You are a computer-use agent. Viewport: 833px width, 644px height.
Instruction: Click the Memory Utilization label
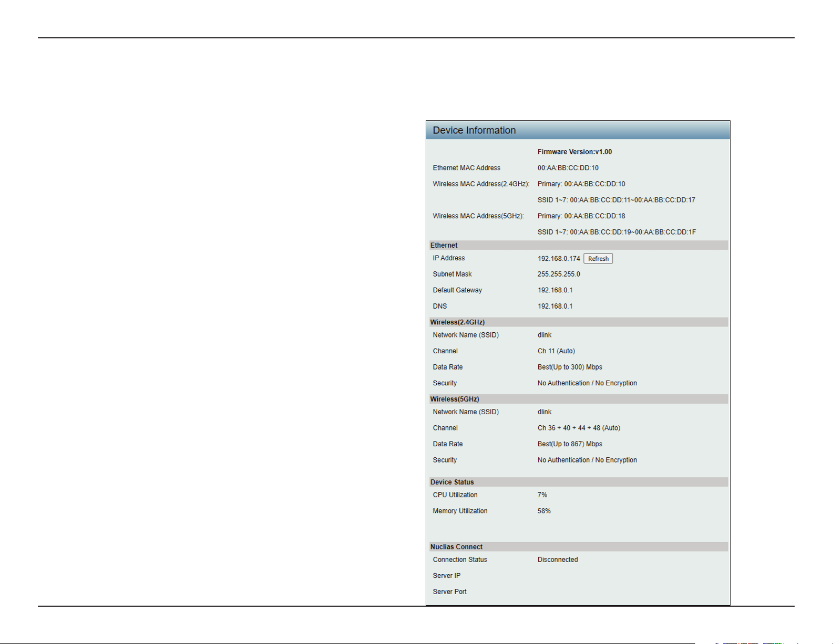point(460,511)
